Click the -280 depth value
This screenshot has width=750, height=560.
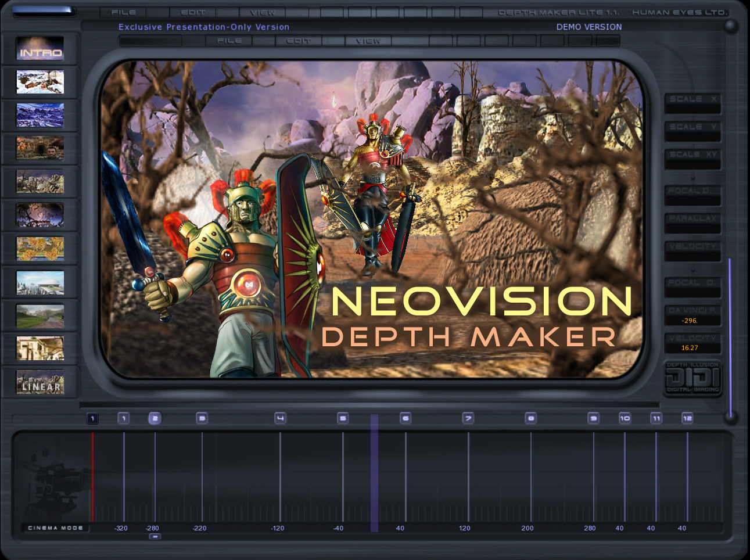coord(152,528)
